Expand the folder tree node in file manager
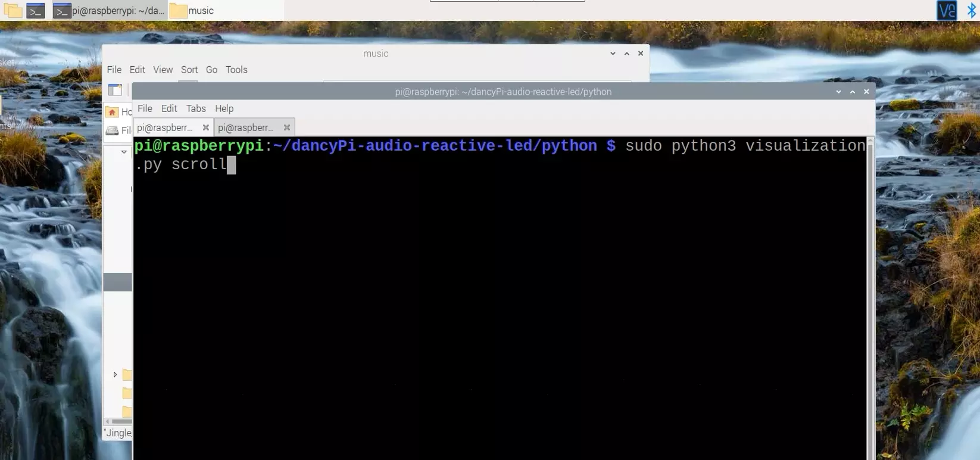Viewport: 980px width, 460px height. click(x=115, y=375)
